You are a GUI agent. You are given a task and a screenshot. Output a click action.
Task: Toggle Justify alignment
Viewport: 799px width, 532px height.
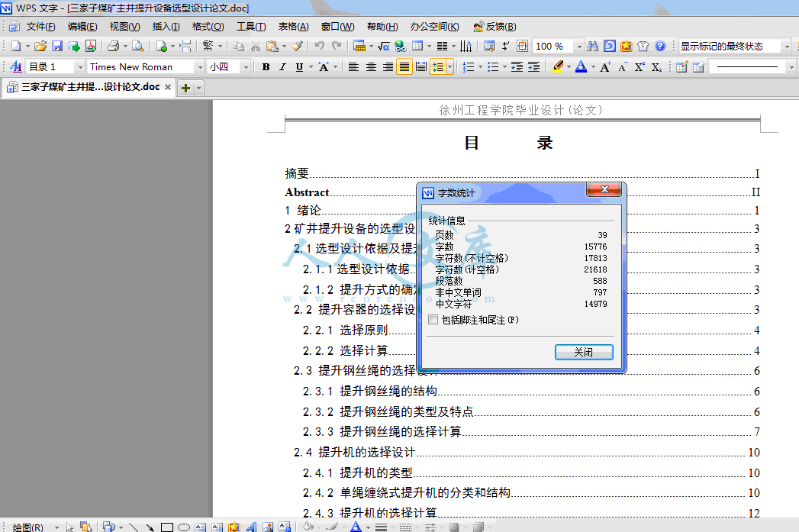(x=404, y=66)
